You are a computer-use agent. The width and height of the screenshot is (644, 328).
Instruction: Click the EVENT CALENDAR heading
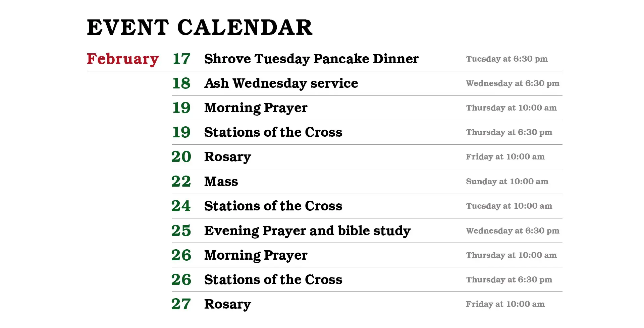tap(200, 27)
